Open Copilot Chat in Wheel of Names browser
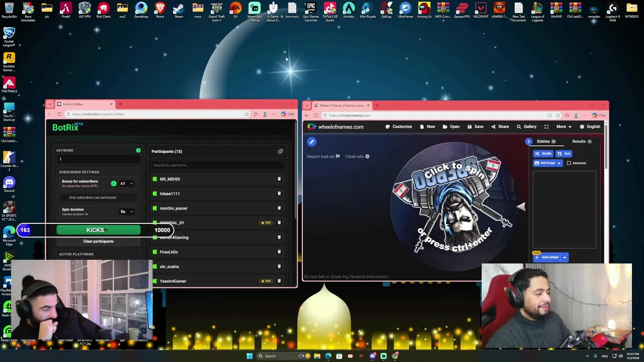Image resolution: width=644 pixels, height=362 pixels. tap(599, 116)
